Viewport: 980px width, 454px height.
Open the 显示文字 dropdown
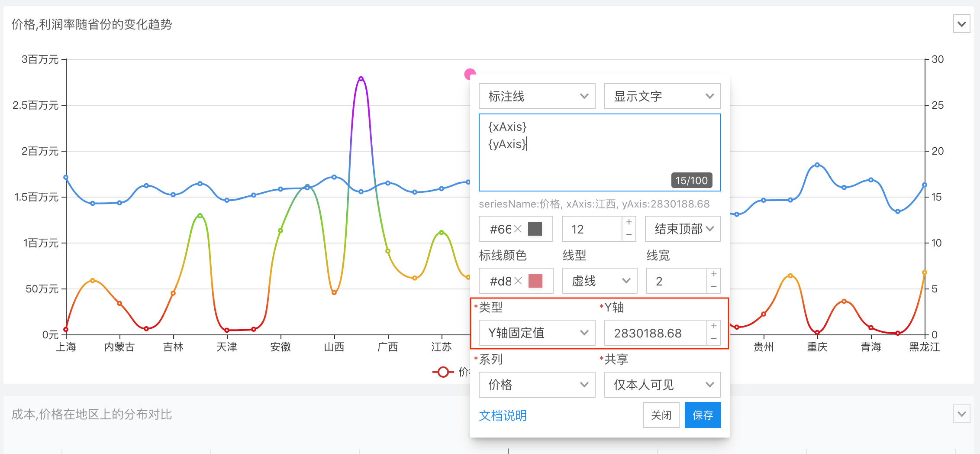[x=662, y=96]
